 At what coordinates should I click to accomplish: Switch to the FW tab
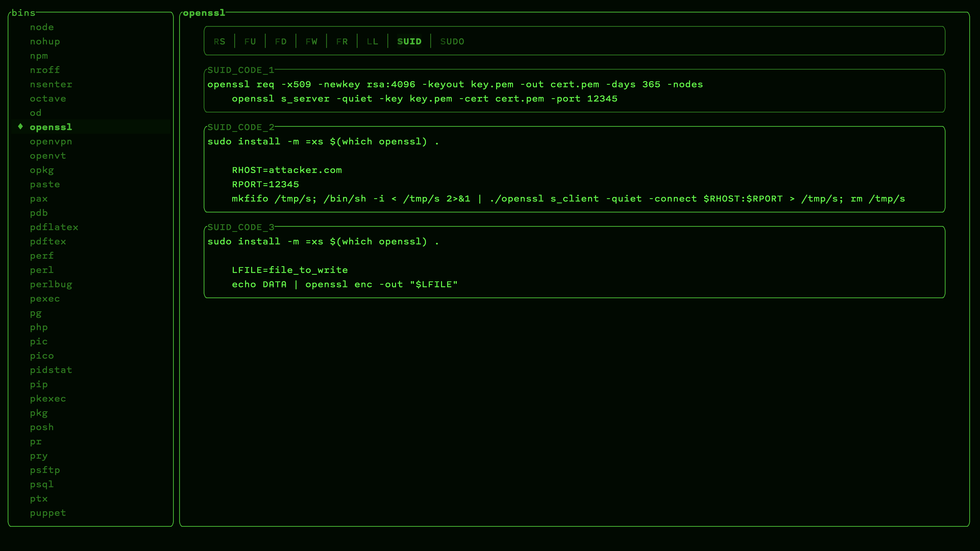pos(311,41)
